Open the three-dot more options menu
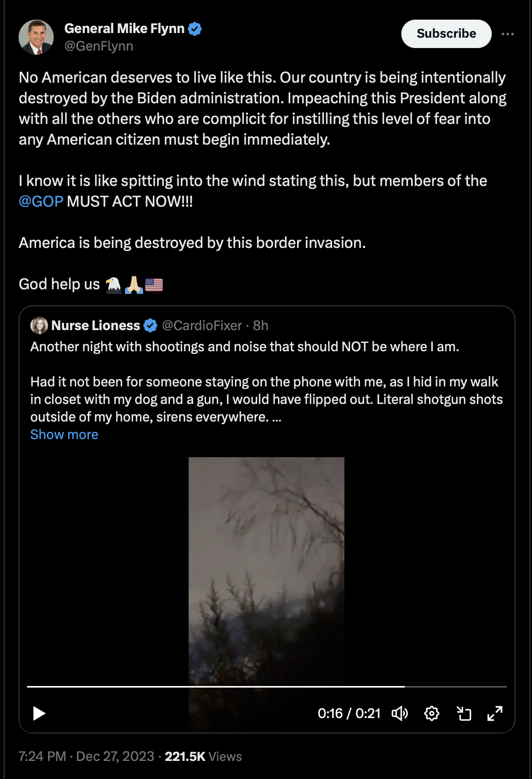Screen dimensions: 532x779 tap(507, 34)
